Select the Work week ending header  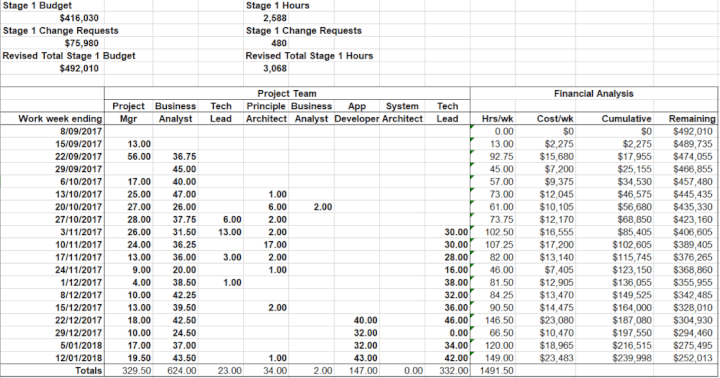coord(60,118)
